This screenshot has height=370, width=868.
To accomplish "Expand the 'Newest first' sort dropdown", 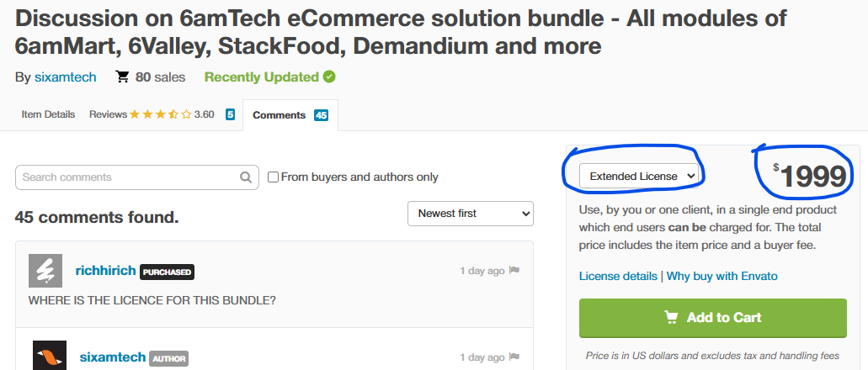I will [x=471, y=214].
